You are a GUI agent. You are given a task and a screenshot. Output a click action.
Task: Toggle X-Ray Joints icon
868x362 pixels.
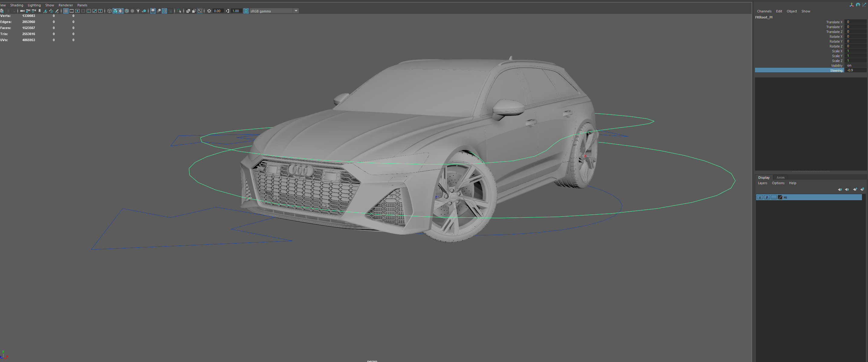coord(200,11)
